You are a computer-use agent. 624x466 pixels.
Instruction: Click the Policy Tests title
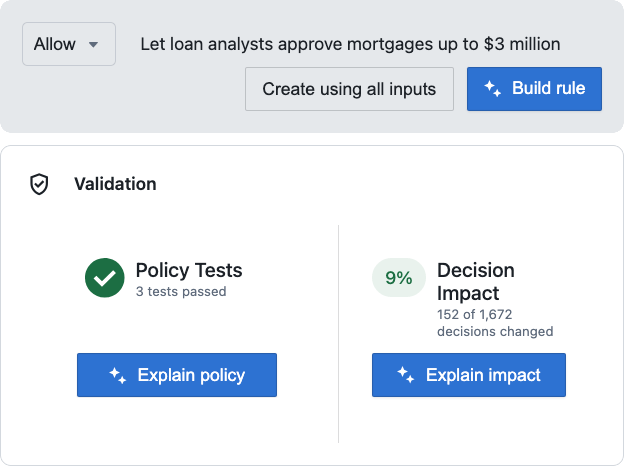(x=189, y=271)
